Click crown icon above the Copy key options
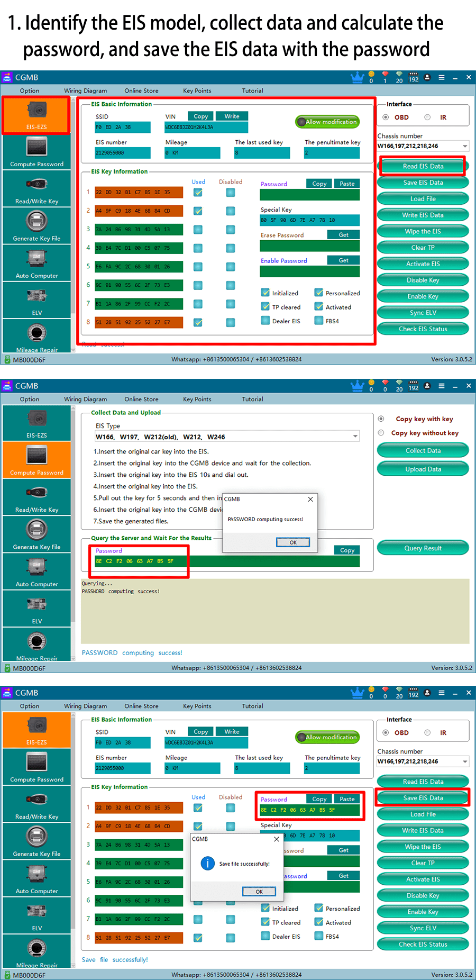Viewport: 476px width, 980px height. [358, 386]
